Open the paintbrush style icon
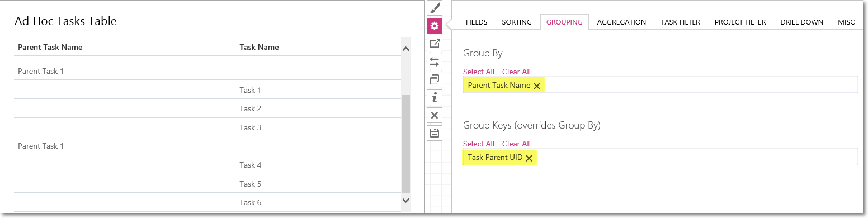Image resolution: width=868 pixels, height=218 pixels. (x=435, y=7)
